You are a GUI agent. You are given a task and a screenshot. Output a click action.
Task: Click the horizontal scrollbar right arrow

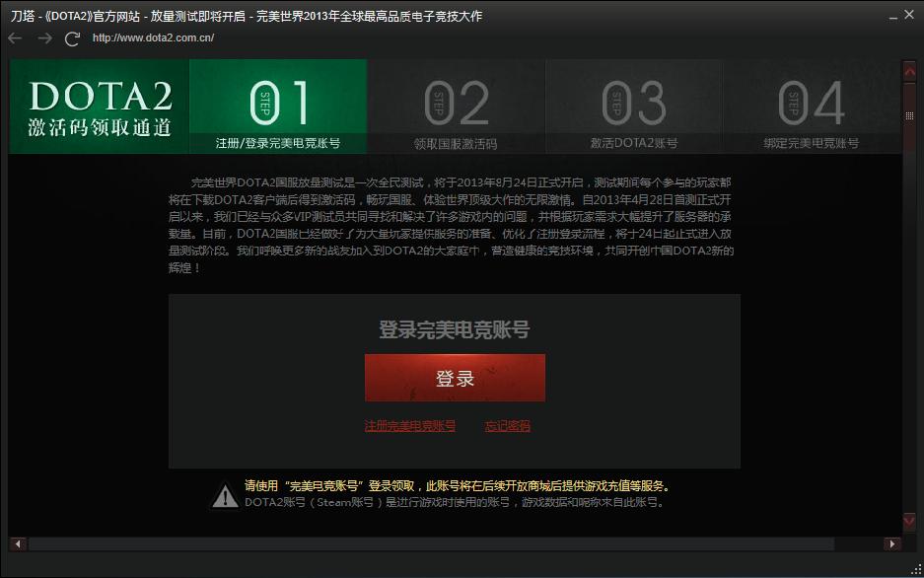coord(892,543)
